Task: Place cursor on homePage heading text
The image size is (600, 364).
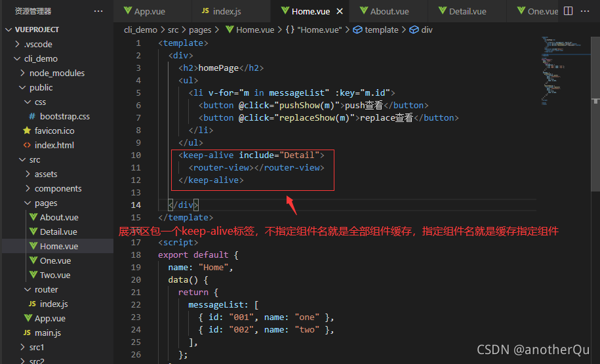Action: (218, 68)
